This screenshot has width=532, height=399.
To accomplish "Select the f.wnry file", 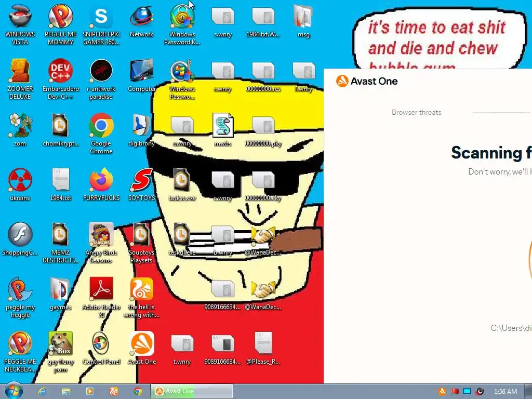I will (303, 76).
